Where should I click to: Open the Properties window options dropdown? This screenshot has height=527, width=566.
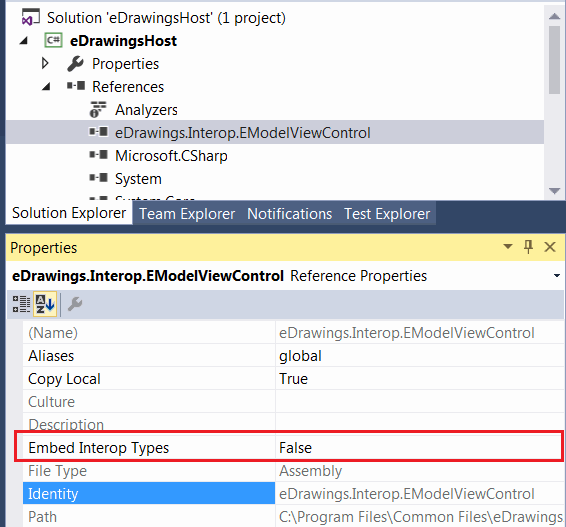pos(508,247)
